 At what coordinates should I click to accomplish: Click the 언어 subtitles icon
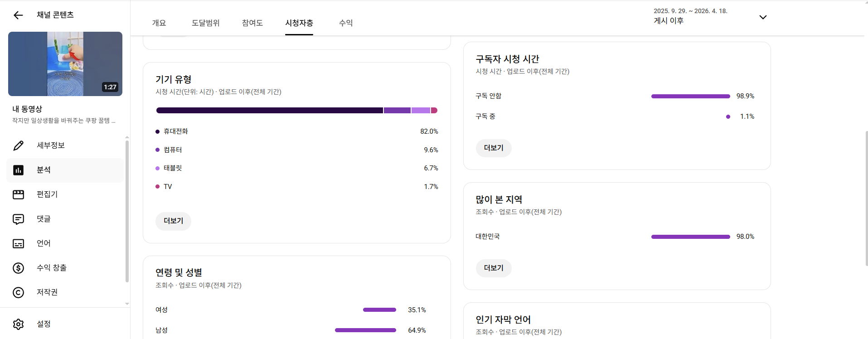[18, 243]
